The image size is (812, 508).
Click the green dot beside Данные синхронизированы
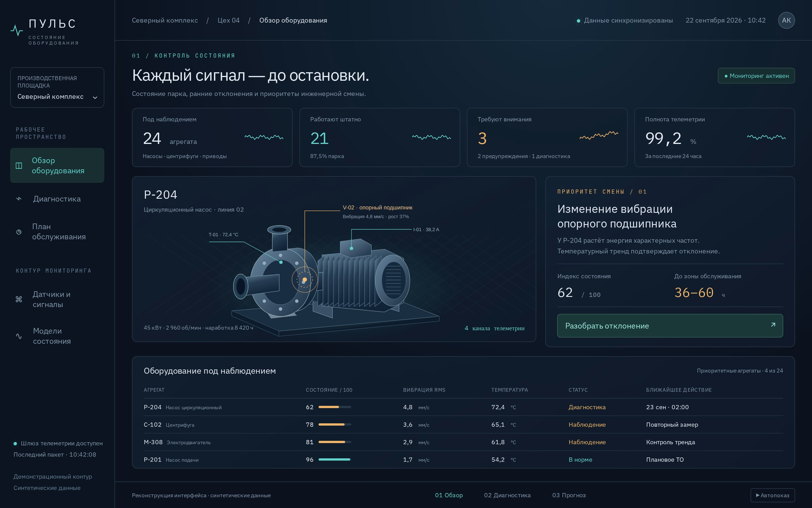pos(579,21)
